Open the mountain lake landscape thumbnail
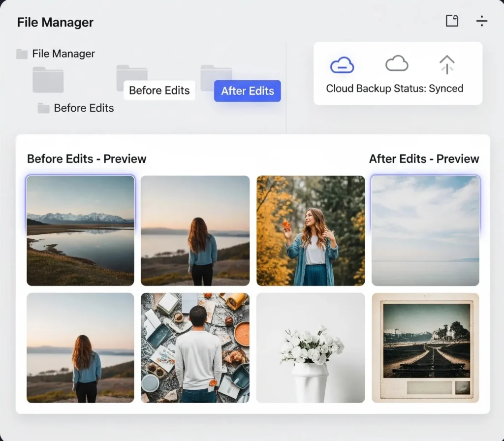This screenshot has width=504, height=441. [80, 230]
